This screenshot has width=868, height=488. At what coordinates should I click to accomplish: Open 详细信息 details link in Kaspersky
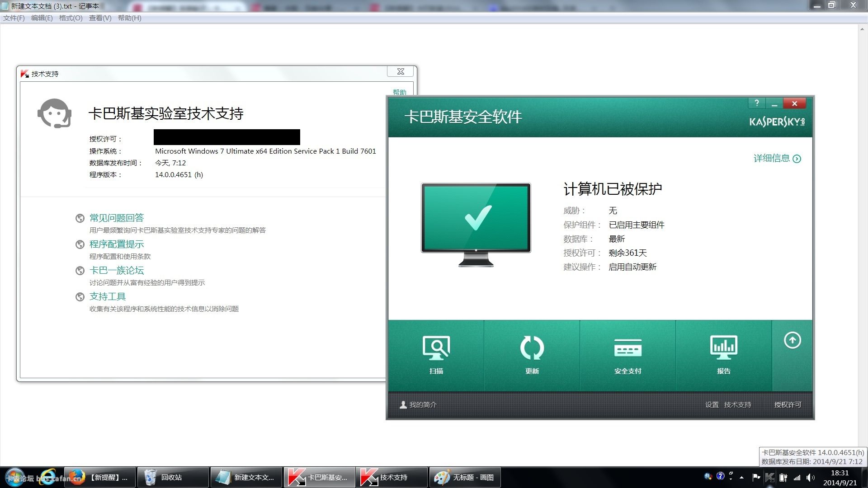point(777,158)
